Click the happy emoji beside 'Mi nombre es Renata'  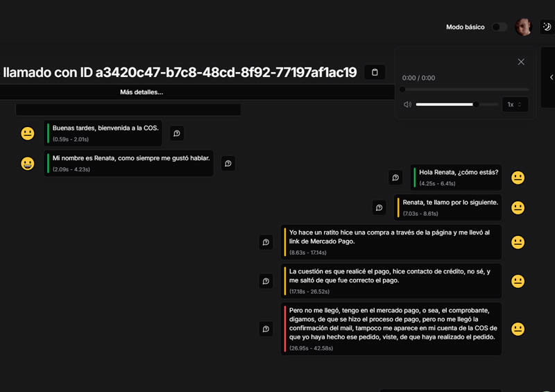pyautogui.click(x=28, y=164)
